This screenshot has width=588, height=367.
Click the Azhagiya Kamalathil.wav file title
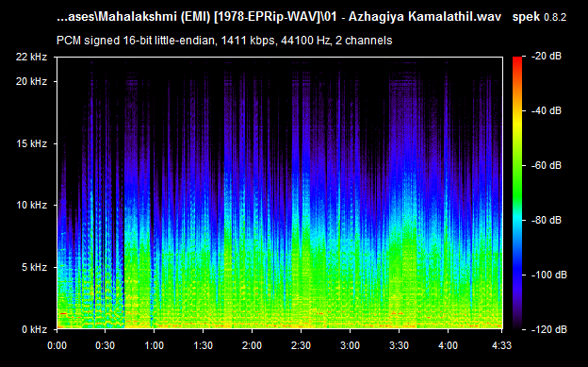point(425,17)
